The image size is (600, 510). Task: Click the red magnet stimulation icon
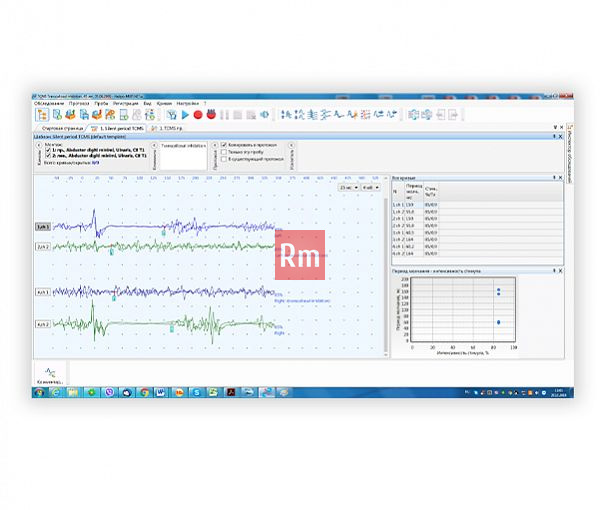(x=211, y=114)
